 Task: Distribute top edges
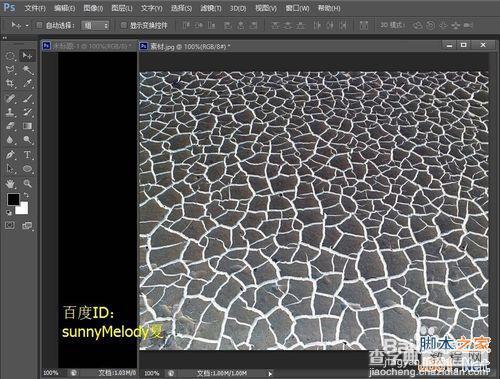[x=275, y=25]
